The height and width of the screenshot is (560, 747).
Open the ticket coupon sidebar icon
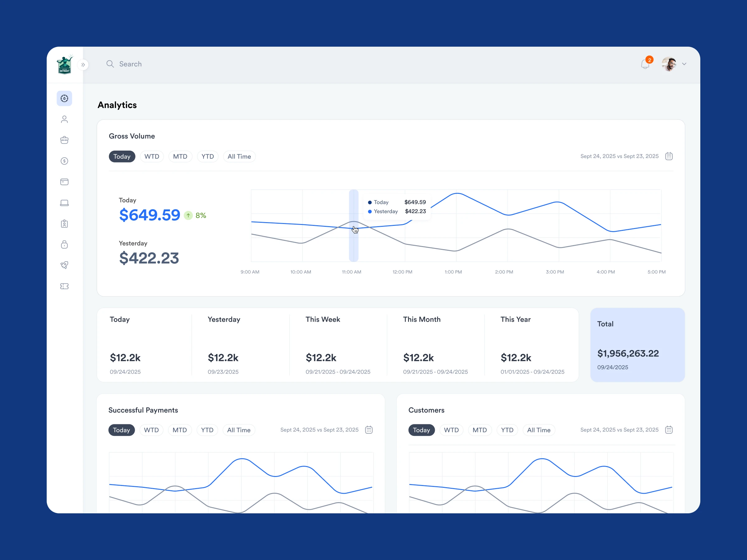pos(64,286)
